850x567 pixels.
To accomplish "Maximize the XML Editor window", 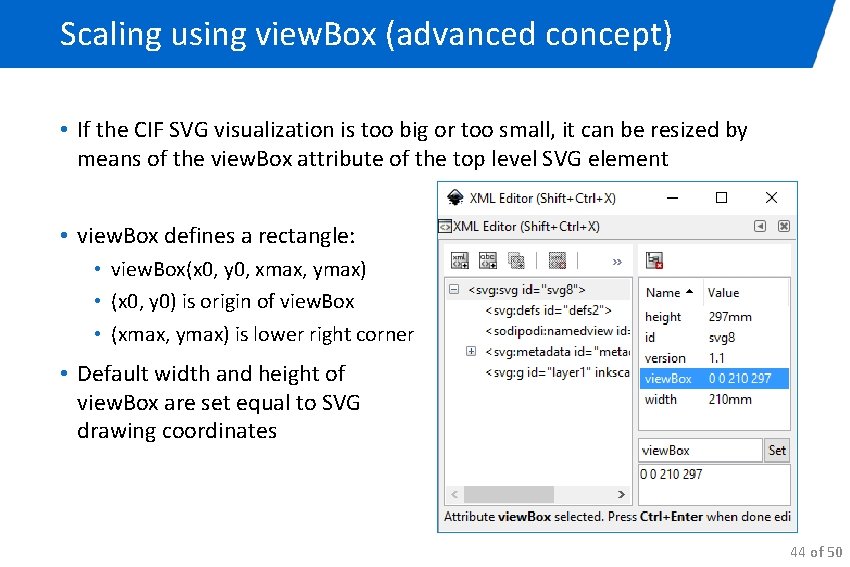I will coord(722,198).
